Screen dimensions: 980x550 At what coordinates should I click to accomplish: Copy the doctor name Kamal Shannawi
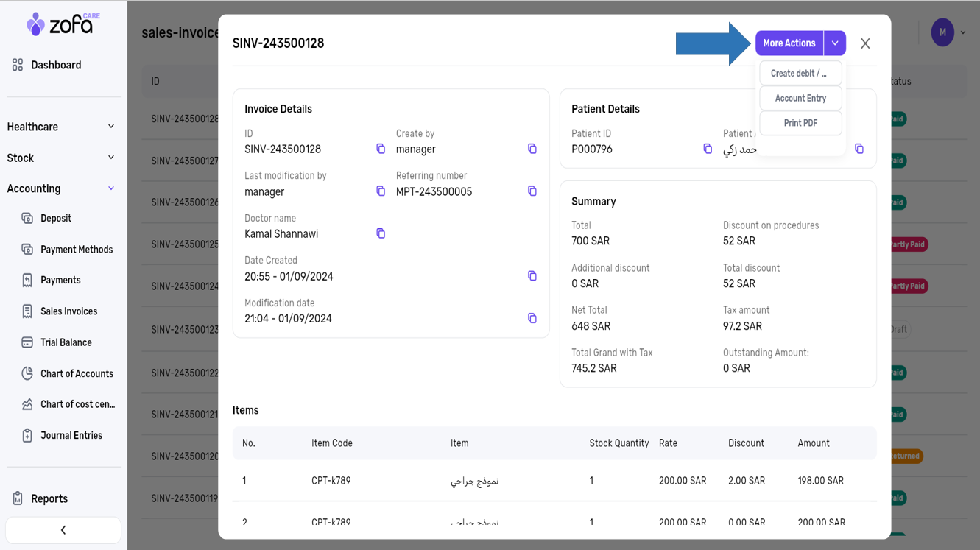tap(381, 233)
